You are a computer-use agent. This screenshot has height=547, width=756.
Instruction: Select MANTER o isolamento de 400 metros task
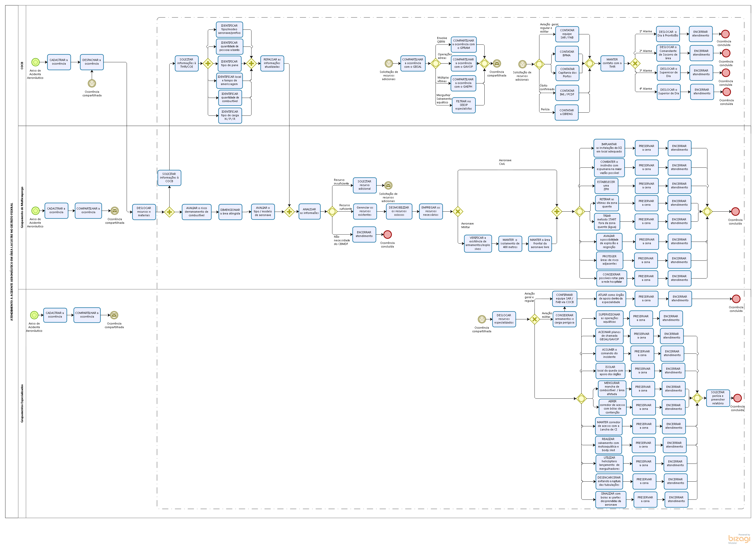(x=510, y=244)
